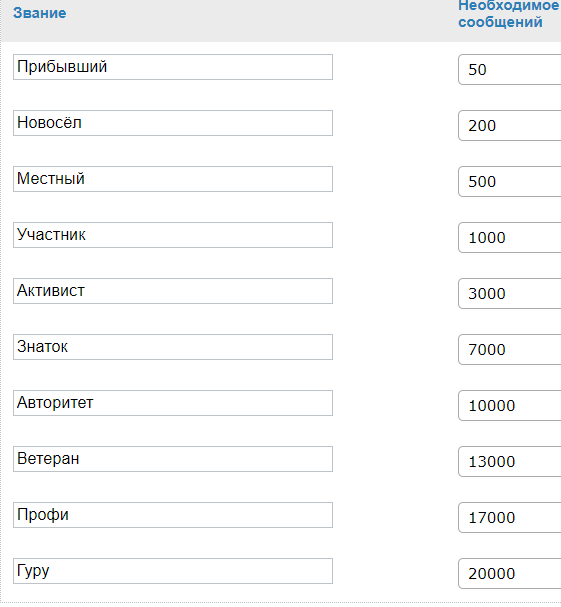
Task: Click the message count field showing 3000
Action: coord(510,293)
